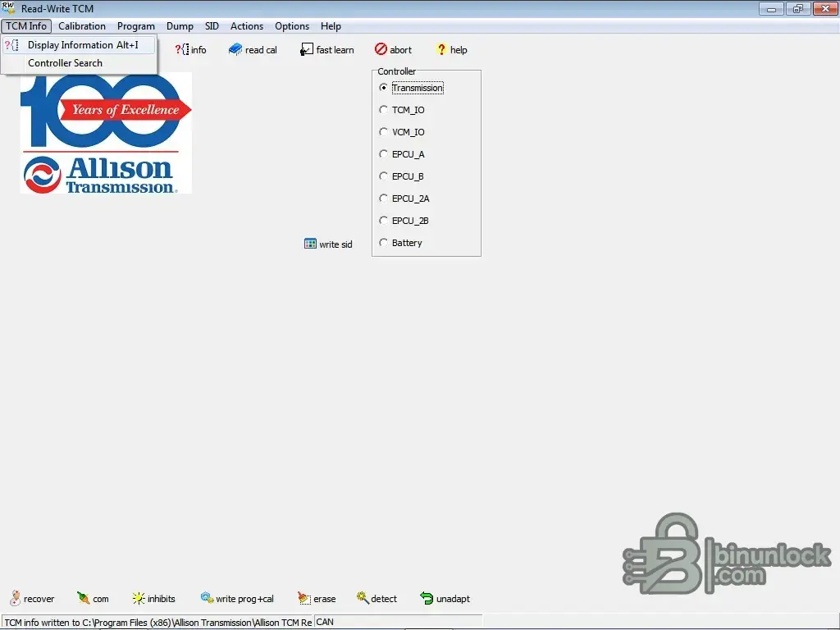Image resolution: width=840 pixels, height=630 pixels.
Task: Click the TCM info written status message
Action: (x=158, y=622)
